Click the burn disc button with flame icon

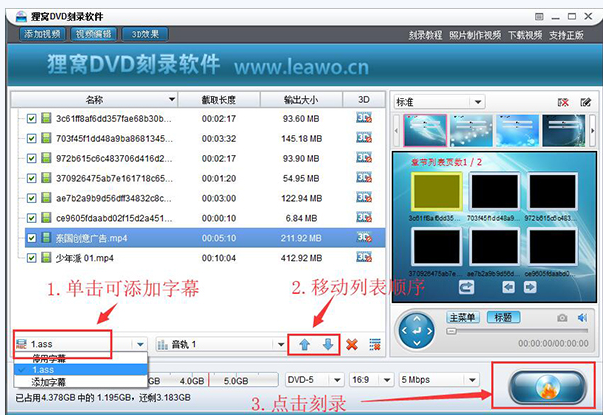click(x=546, y=387)
